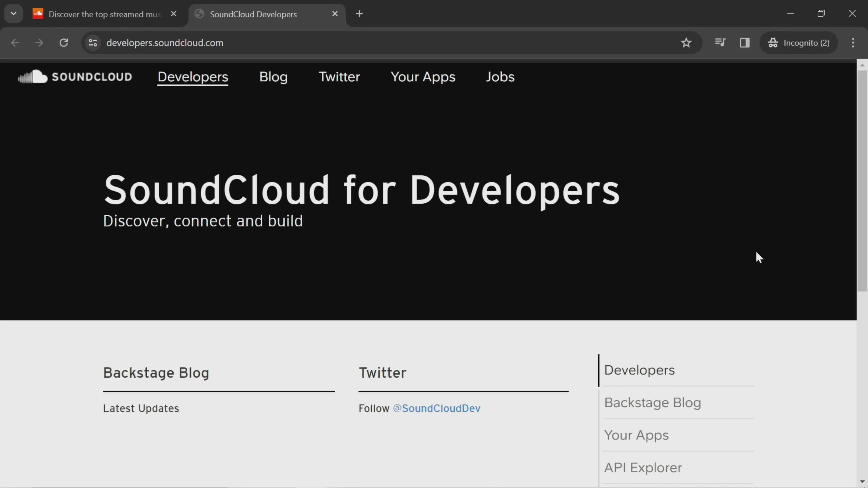Screen dimensions: 868x488
Task: Open Twitter in the top navigation
Action: 339,77
